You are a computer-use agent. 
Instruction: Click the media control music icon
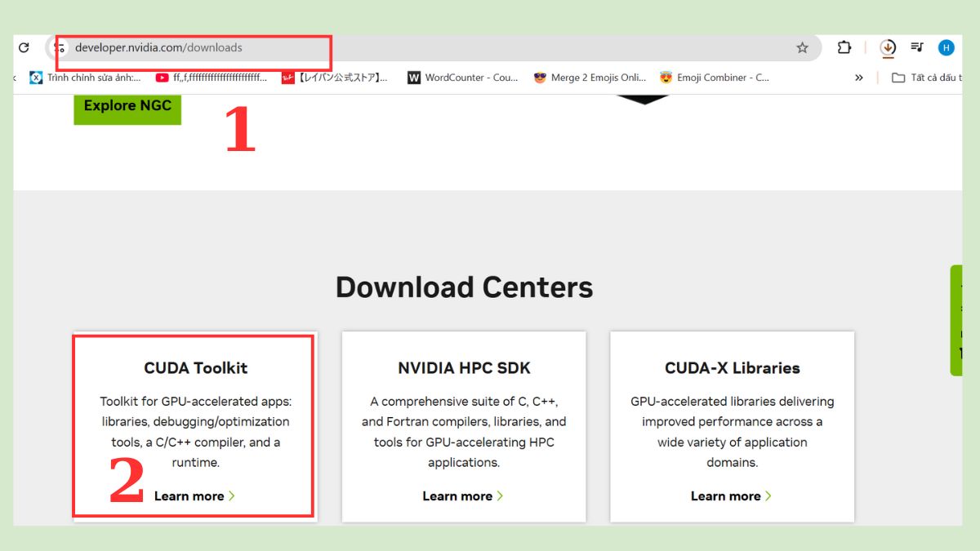(x=917, y=48)
